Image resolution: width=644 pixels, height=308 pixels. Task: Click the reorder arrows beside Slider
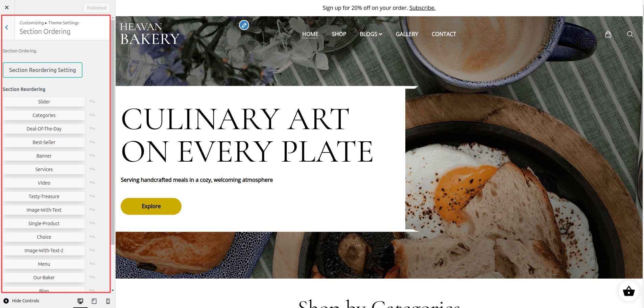92,101
